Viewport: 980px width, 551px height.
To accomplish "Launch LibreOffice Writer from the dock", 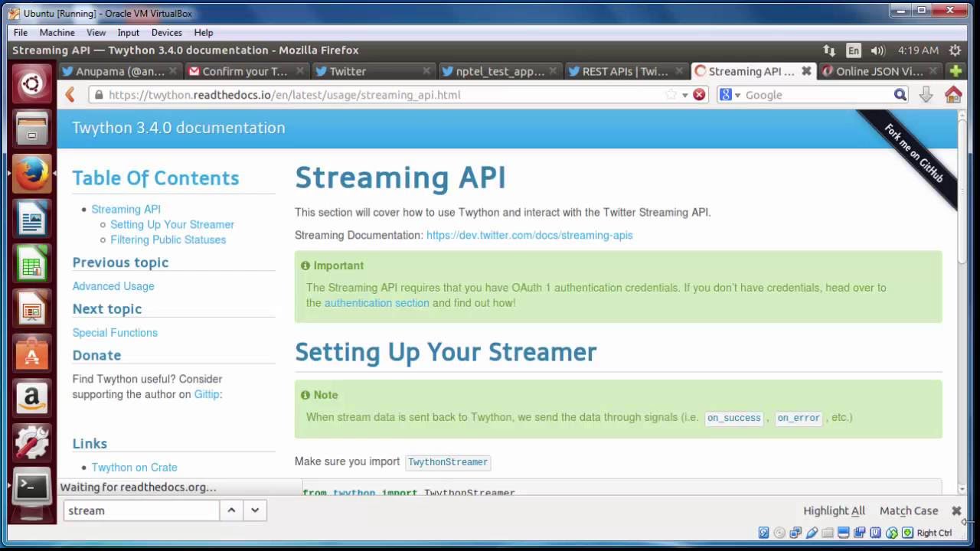I will click(x=31, y=220).
